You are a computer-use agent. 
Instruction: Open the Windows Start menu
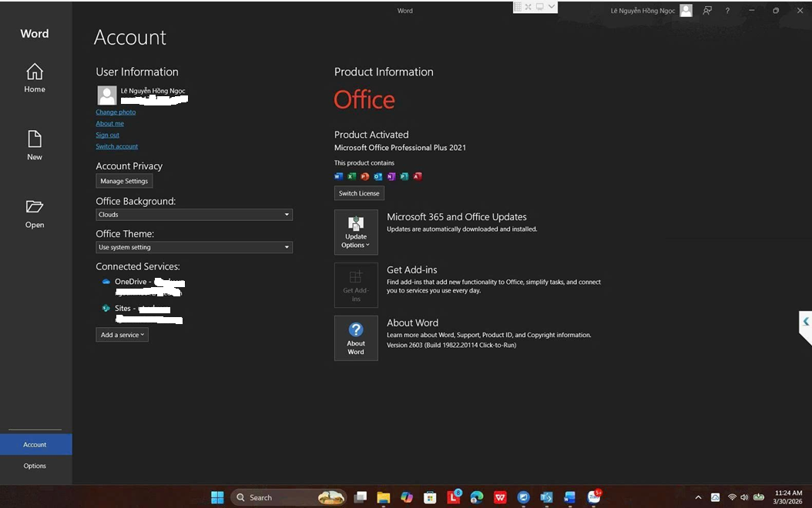(217, 498)
